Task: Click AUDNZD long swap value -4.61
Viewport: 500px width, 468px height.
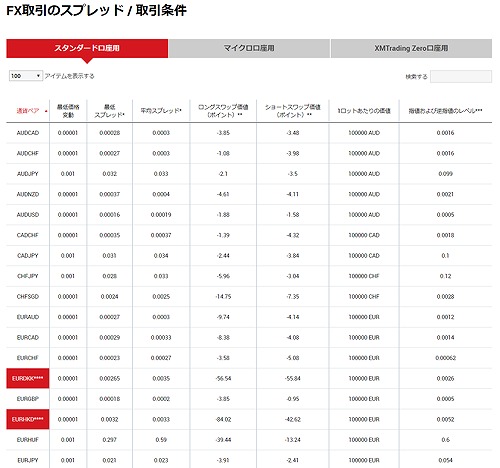Action: (x=223, y=194)
